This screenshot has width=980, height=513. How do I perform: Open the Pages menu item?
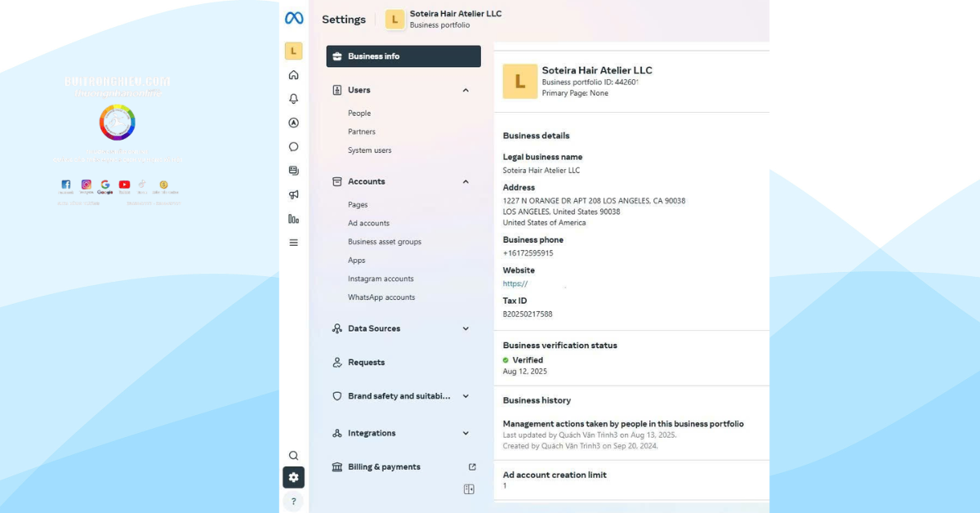[x=358, y=205]
